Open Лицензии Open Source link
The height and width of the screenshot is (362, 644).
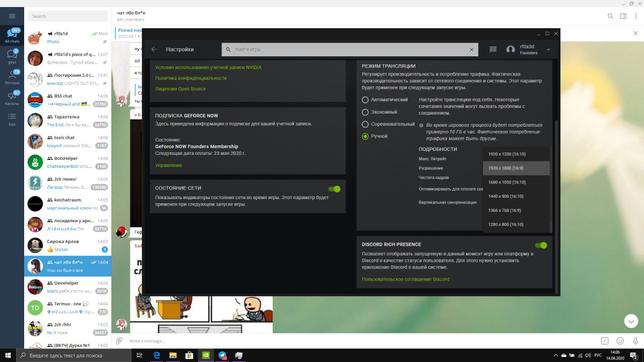point(180,89)
